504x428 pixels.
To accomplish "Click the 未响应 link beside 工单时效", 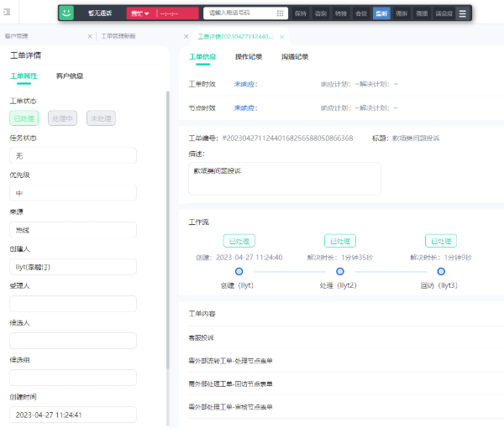I will [244, 84].
